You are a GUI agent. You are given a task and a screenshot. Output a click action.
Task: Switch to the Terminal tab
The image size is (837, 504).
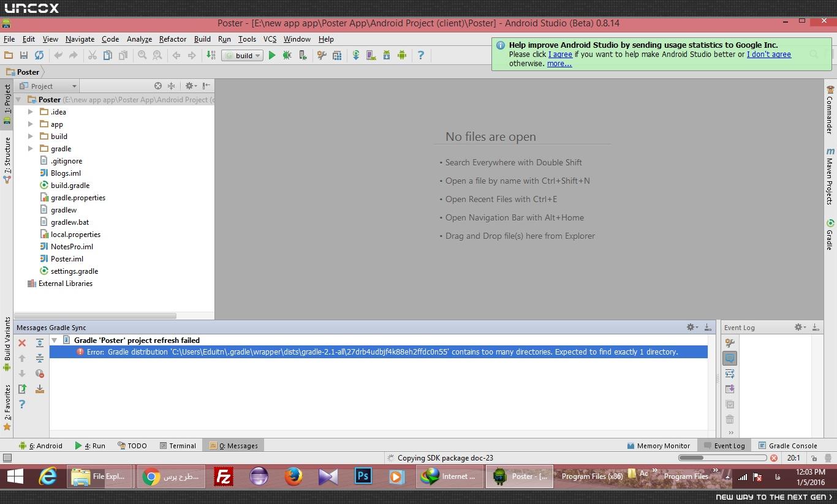point(178,446)
